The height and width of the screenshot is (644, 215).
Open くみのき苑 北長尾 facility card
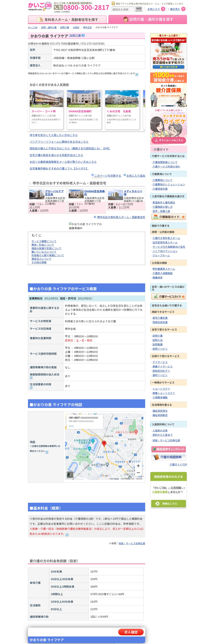click(122, 110)
